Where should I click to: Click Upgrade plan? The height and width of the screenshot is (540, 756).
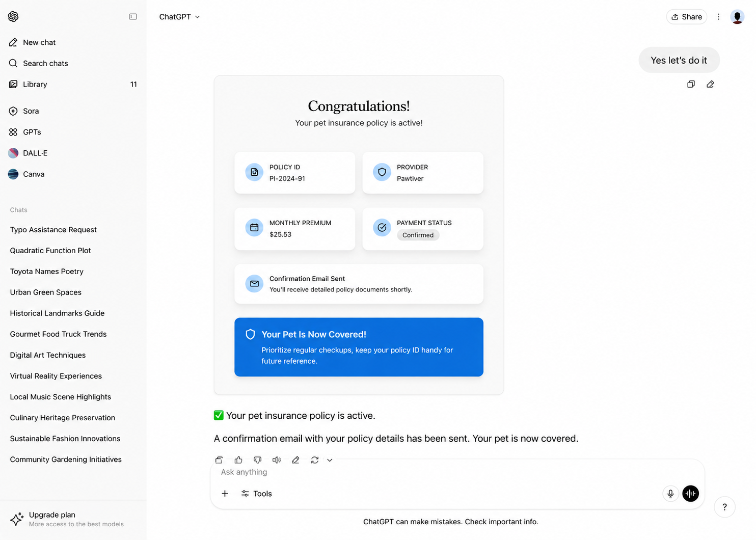click(73, 519)
